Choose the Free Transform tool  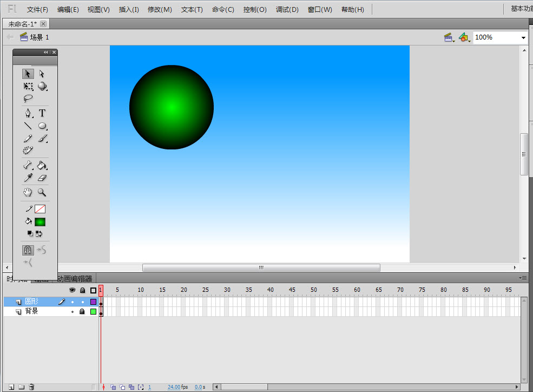[28, 86]
